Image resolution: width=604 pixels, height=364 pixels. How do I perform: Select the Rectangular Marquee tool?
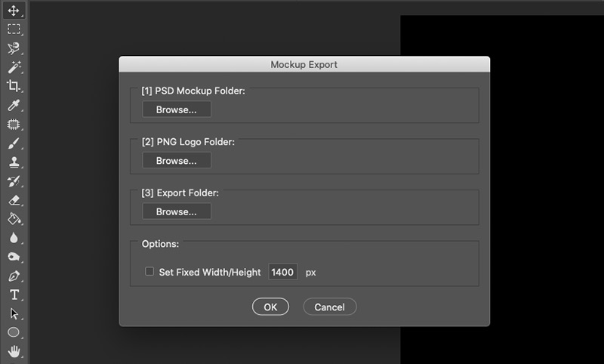(x=14, y=29)
